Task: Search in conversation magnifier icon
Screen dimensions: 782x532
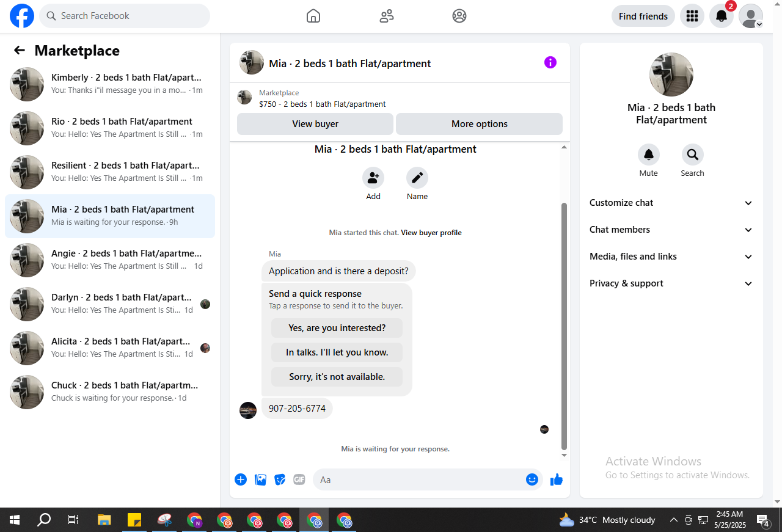Action: (x=693, y=155)
